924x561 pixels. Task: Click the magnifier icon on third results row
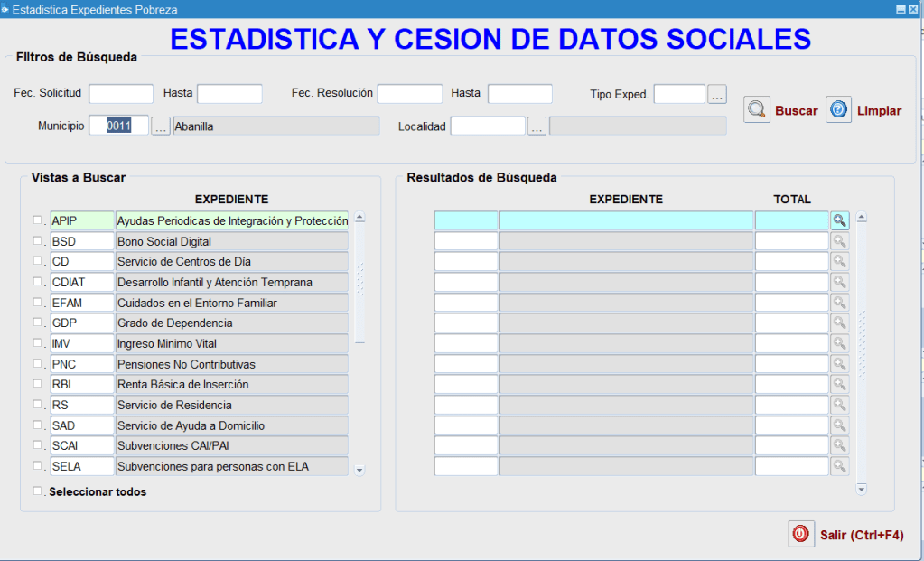tap(840, 261)
